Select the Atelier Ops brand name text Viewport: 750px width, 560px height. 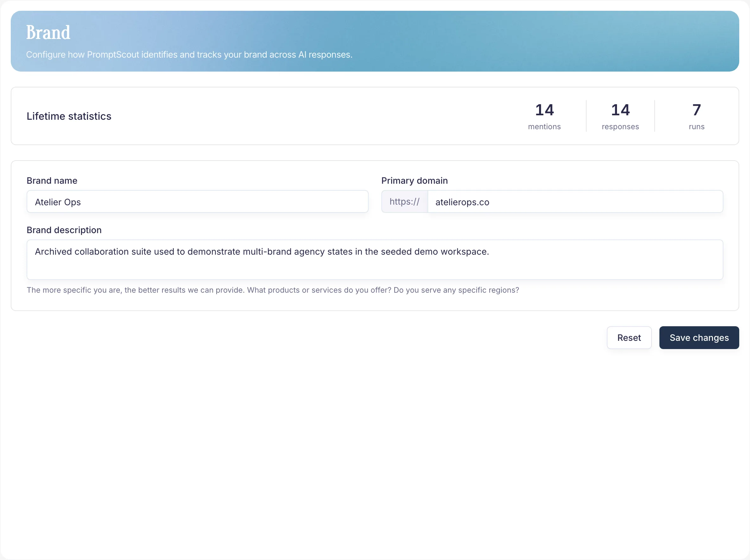(58, 202)
